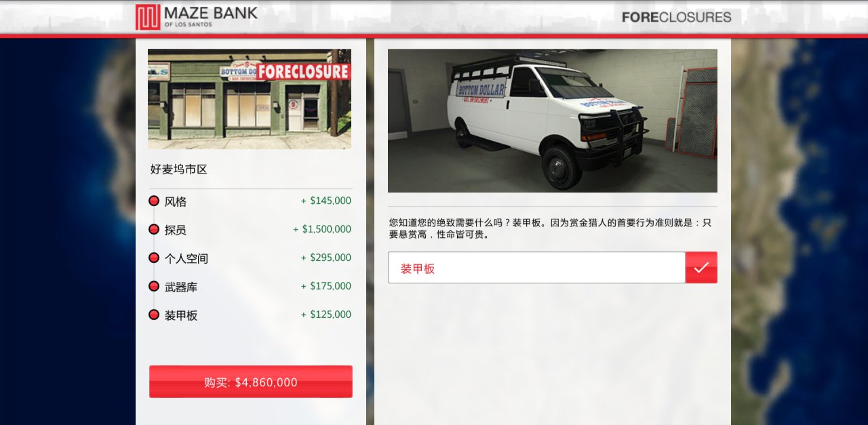Select the red dot beside 装甲板

pyautogui.click(x=154, y=315)
